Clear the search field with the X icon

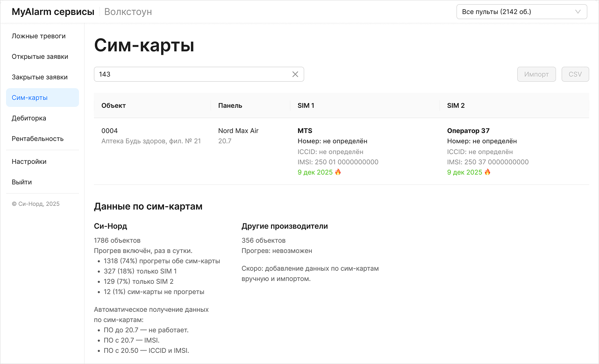click(295, 74)
